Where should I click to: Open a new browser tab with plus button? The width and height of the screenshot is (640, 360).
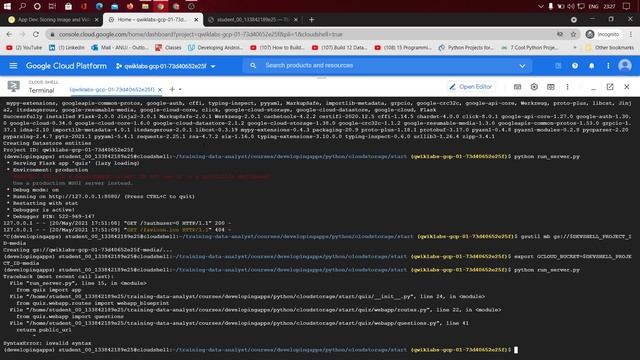point(311,20)
